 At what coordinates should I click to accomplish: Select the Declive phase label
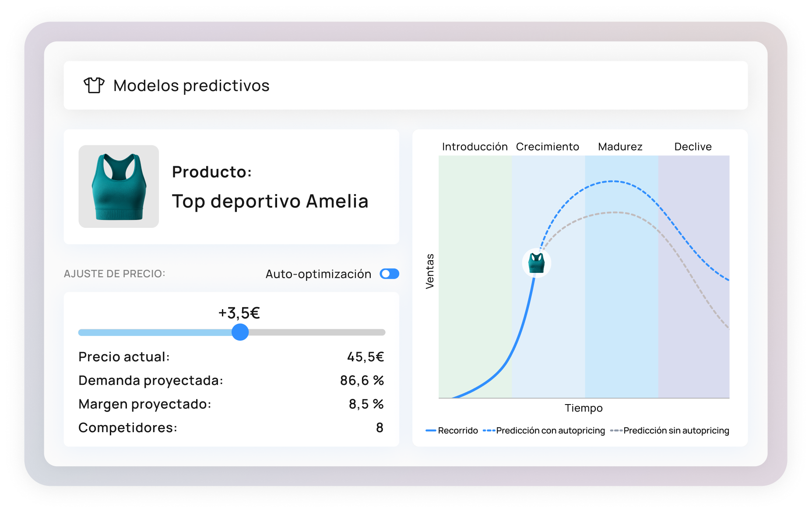tap(692, 147)
